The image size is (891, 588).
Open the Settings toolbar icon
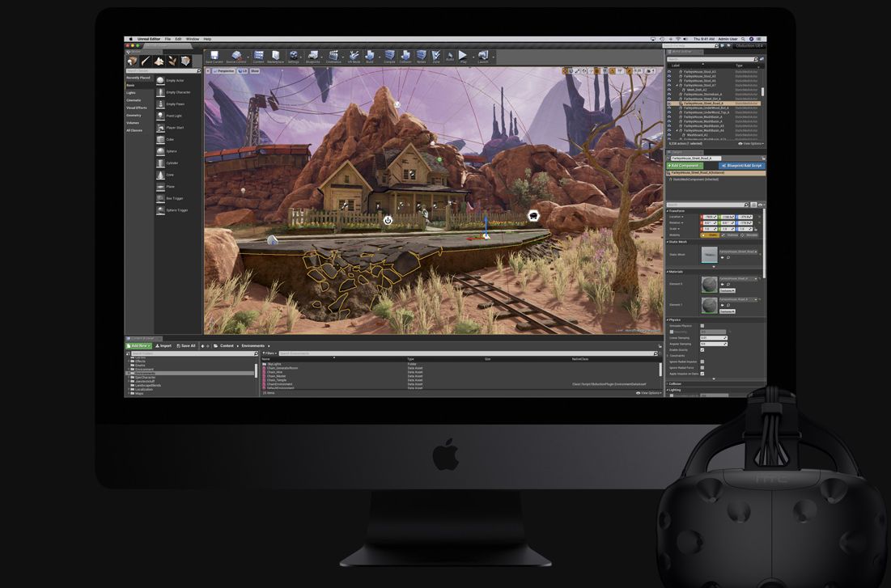click(x=294, y=56)
